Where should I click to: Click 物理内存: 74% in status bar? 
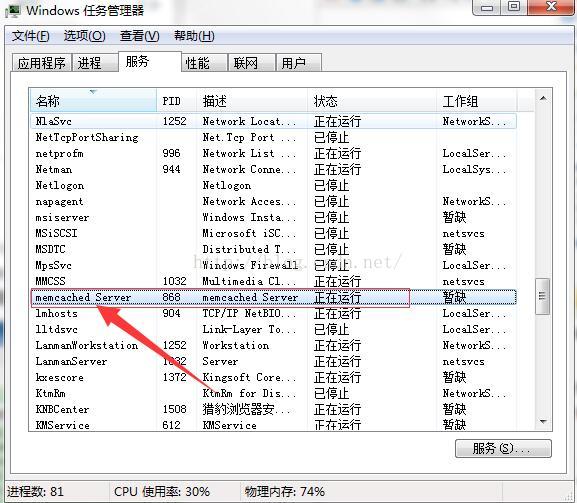tap(285, 492)
